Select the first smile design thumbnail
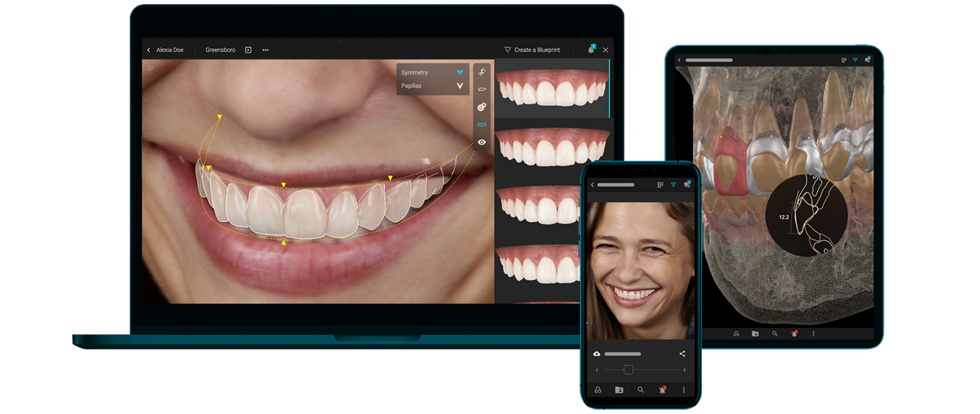 click(x=552, y=88)
